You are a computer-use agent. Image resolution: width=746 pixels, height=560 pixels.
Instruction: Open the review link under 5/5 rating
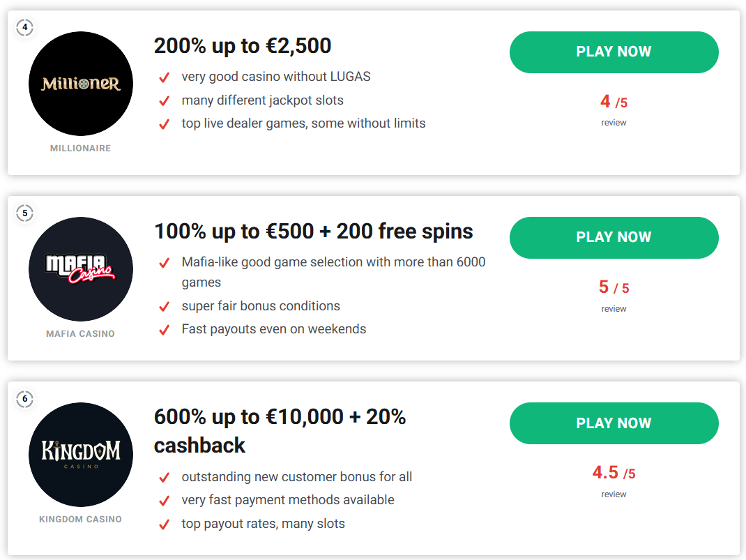(x=614, y=309)
